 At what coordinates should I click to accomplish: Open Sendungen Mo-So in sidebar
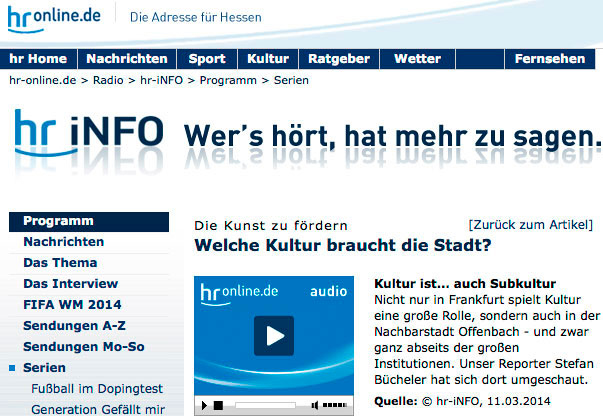(84, 347)
